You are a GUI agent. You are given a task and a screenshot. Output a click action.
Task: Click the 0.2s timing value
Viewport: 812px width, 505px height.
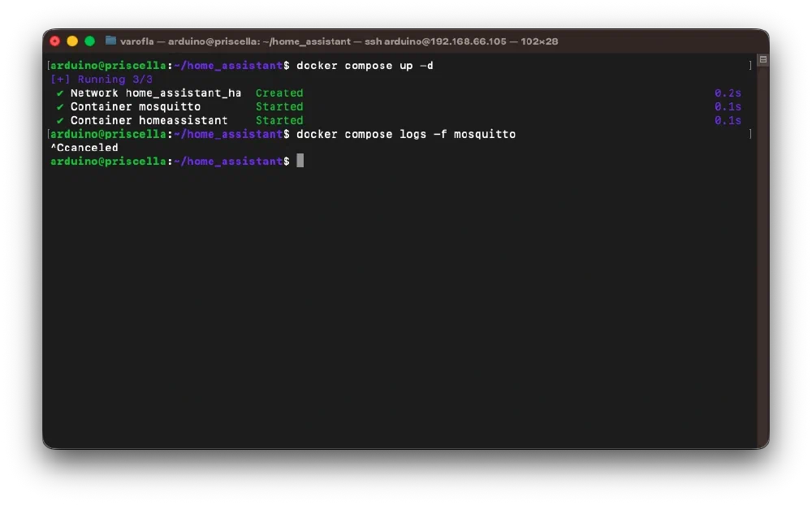(x=728, y=93)
